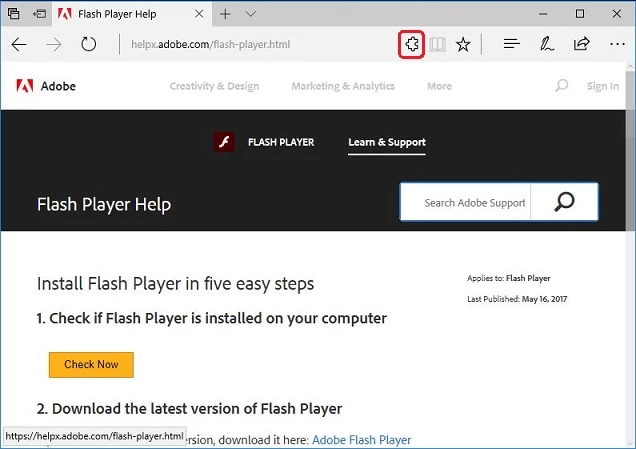Click the red Flash Player logo icon
636x449 pixels.
(x=224, y=142)
